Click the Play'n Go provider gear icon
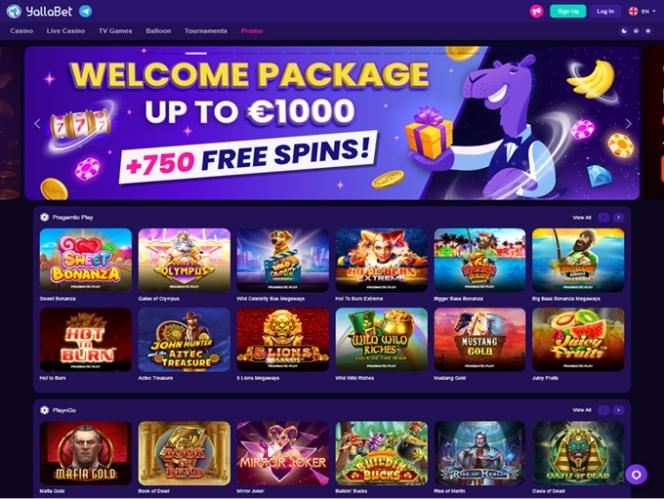Image resolution: width=664 pixels, height=499 pixels. [x=44, y=410]
